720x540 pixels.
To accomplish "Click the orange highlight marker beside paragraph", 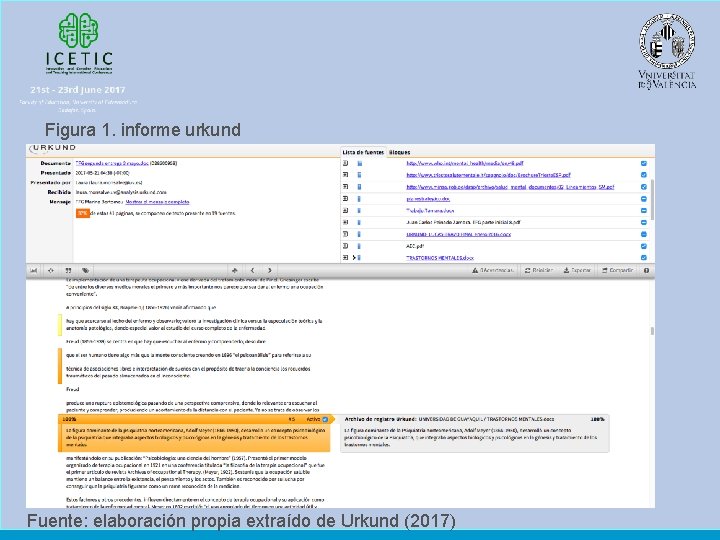I will (60, 366).
